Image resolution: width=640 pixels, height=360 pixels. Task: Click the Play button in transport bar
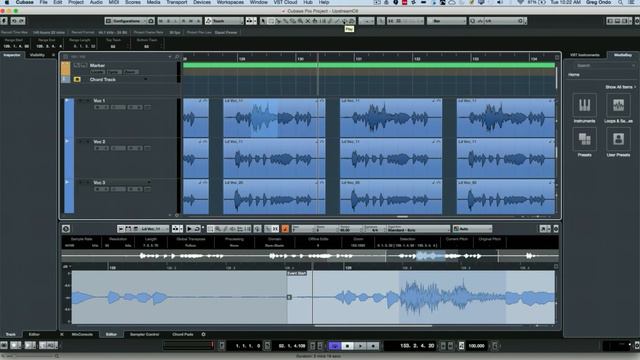pos(360,346)
